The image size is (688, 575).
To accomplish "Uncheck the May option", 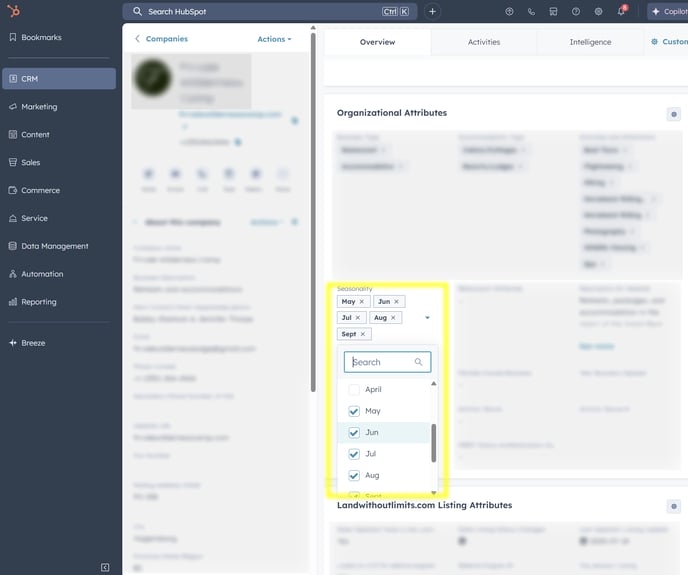I will (x=354, y=411).
